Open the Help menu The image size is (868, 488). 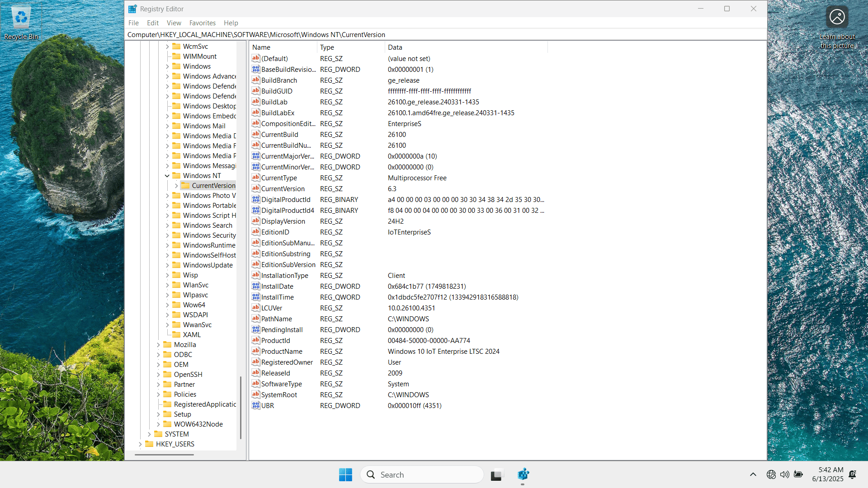[231, 23]
